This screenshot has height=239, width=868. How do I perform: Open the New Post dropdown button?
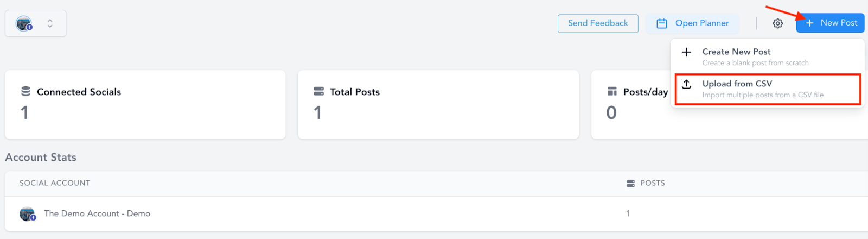[830, 23]
